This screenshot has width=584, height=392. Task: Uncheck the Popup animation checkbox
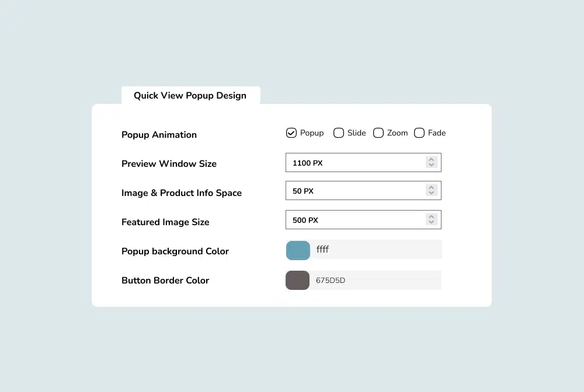tap(291, 133)
